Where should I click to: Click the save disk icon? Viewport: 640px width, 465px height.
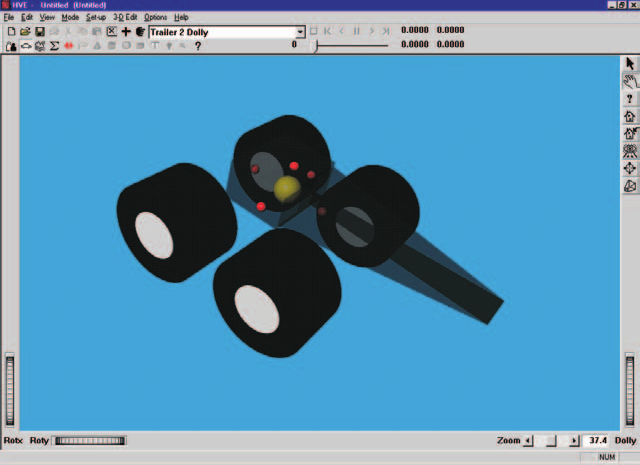click(40, 31)
